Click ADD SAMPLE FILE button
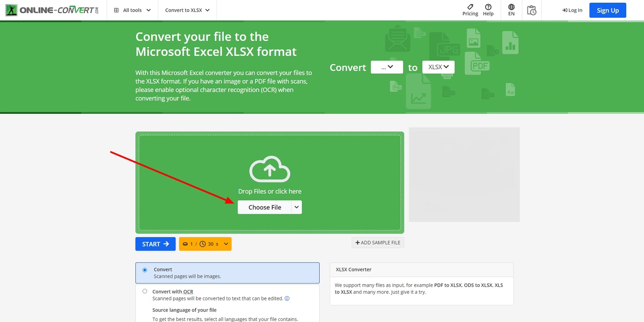The image size is (644, 322). (378, 242)
